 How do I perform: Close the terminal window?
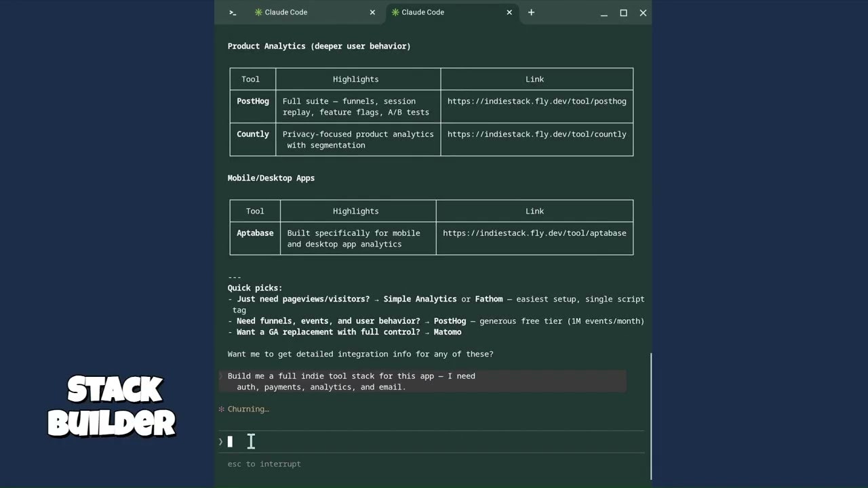coord(643,12)
